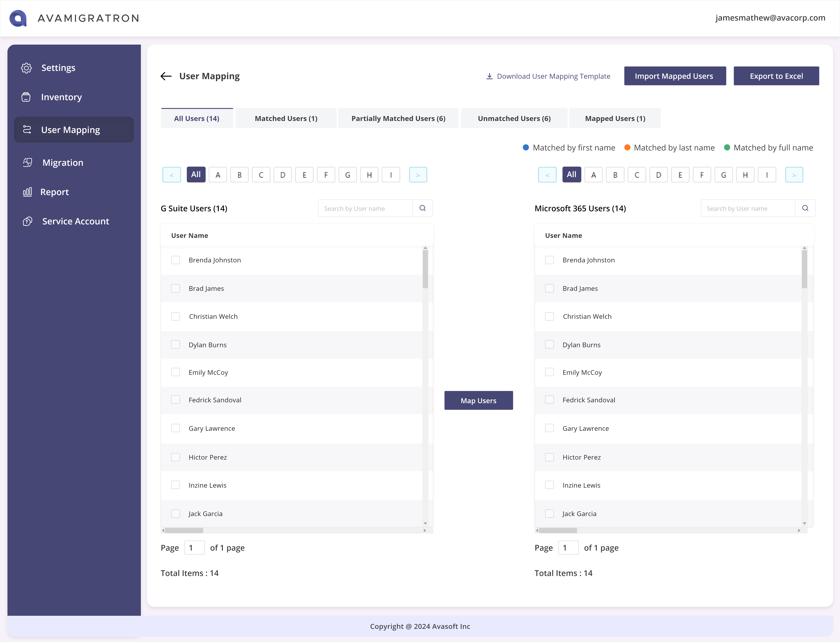This screenshot has height=642, width=840.
Task: Click green Matched by full name dot
Action: pos(727,148)
